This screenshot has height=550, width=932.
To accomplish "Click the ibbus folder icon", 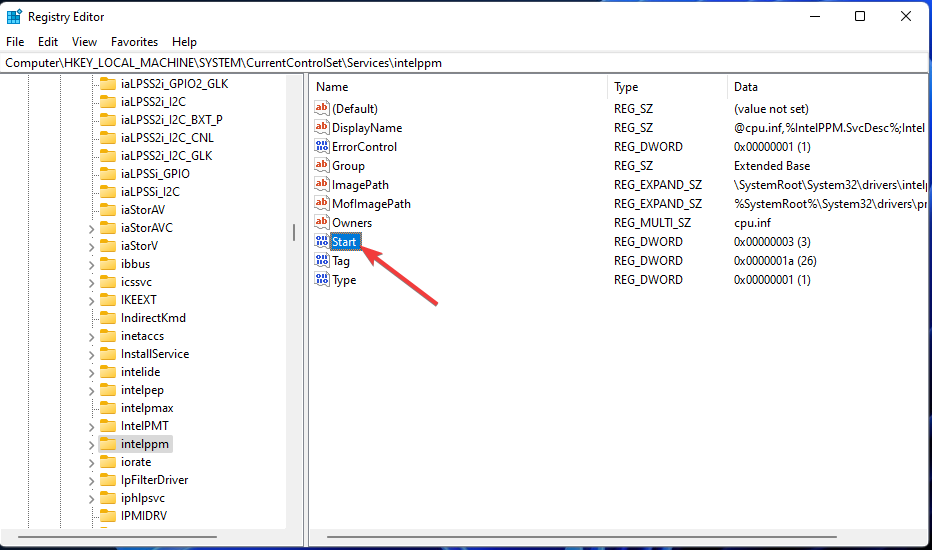I will click(x=108, y=264).
